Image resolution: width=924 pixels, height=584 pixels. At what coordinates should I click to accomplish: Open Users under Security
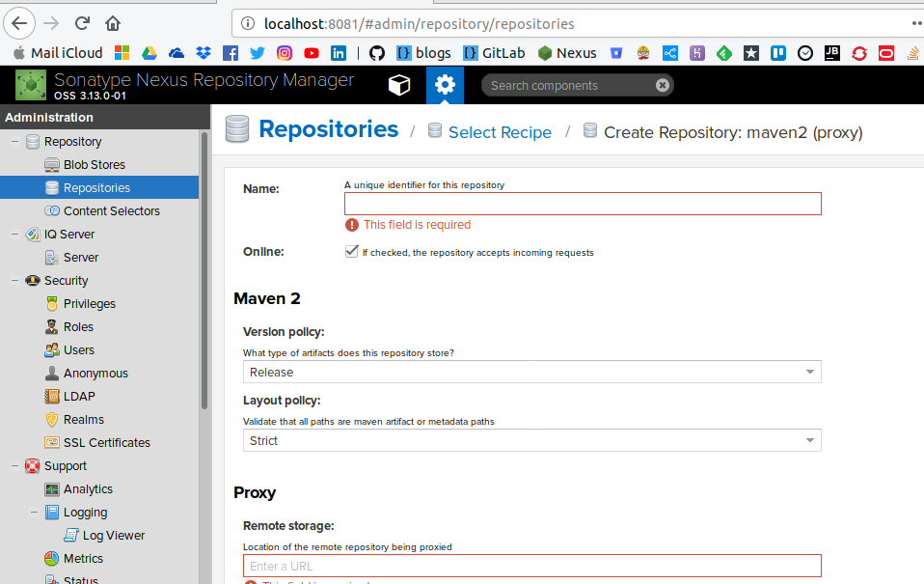(x=78, y=349)
